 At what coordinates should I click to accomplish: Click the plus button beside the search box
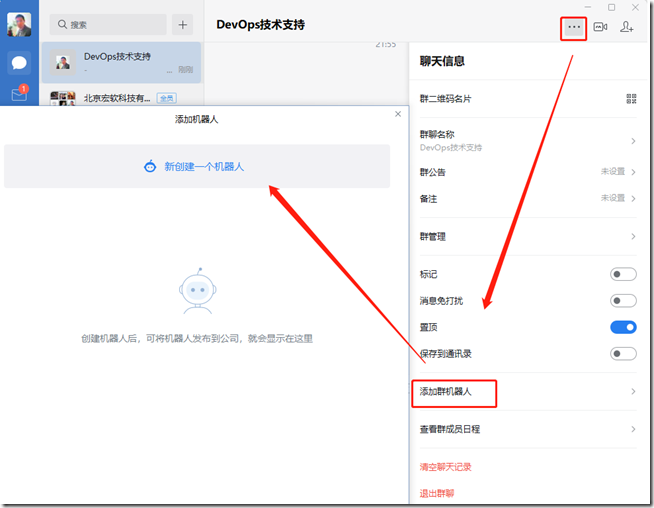click(183, 25)
